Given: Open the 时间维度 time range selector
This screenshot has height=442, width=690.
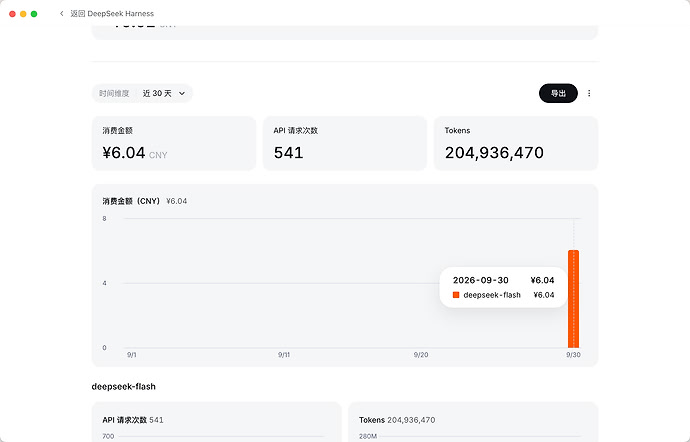Looking at the screenshot, I should [142, 93].
